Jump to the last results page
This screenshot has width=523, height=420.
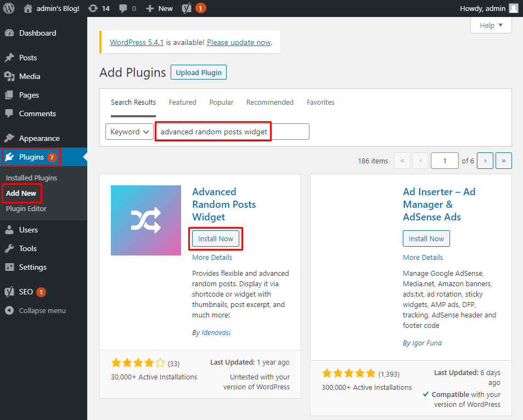504,161
